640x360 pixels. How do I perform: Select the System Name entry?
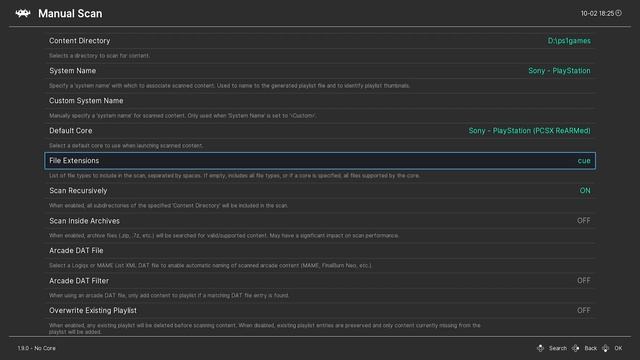click(x=320, y=71)
